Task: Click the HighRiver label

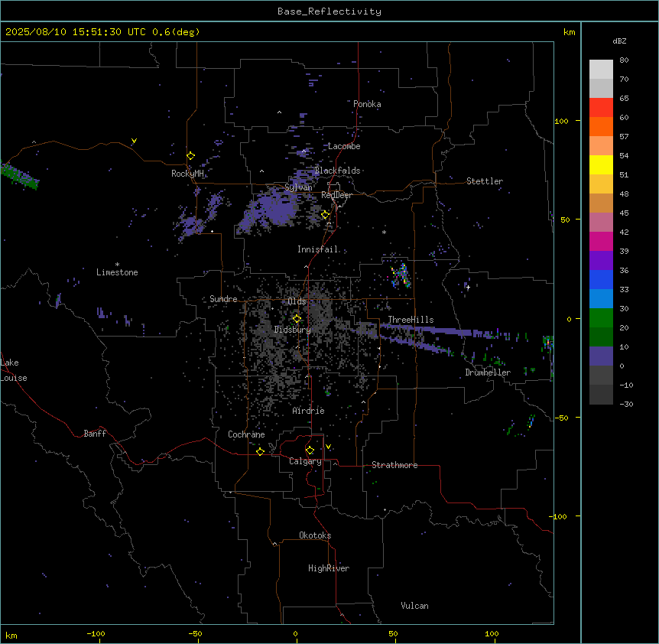Action: click(x=329, y=568)
